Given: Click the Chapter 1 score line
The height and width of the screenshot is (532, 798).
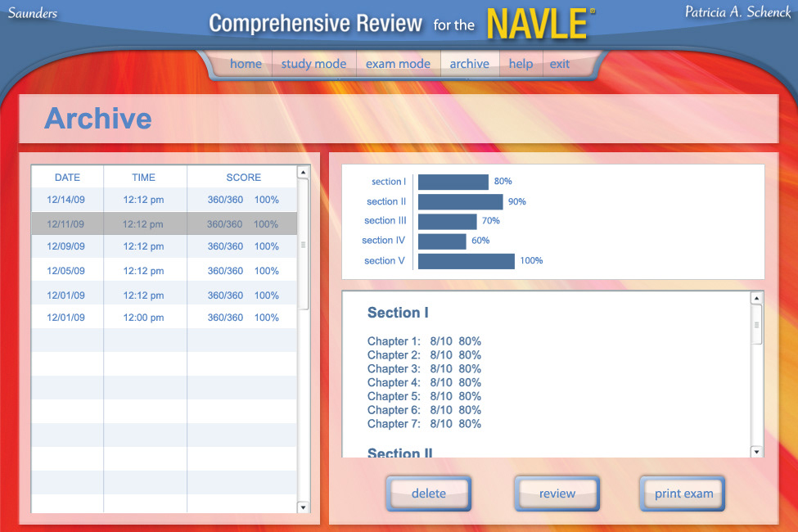Looking at the screenshot, I should (x=424, y=341).
